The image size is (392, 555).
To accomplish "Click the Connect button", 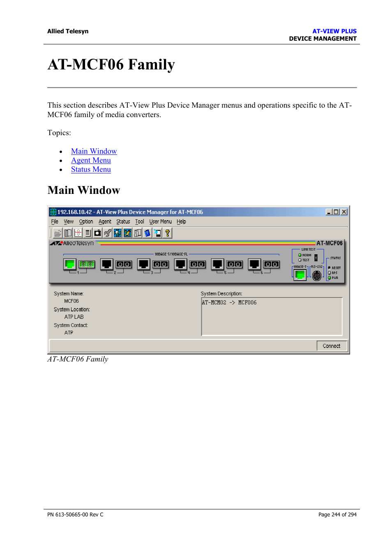I will (332, 346).
